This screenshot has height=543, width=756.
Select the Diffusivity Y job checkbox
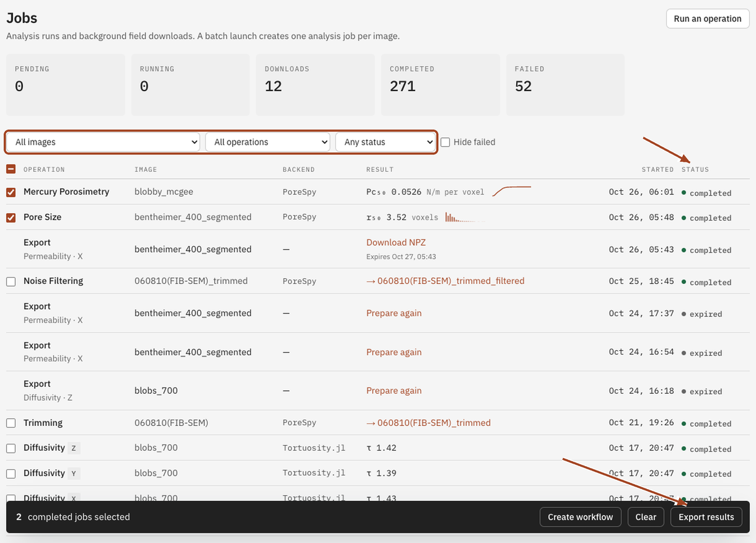coord(11,474)
